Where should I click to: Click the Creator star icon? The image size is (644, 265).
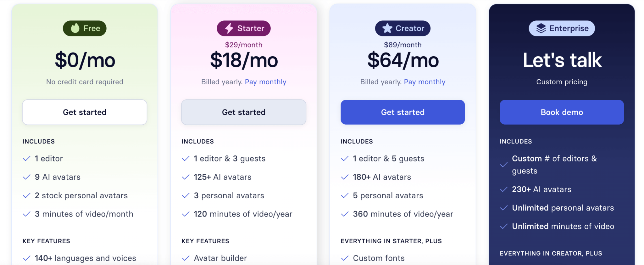[387, 28]
